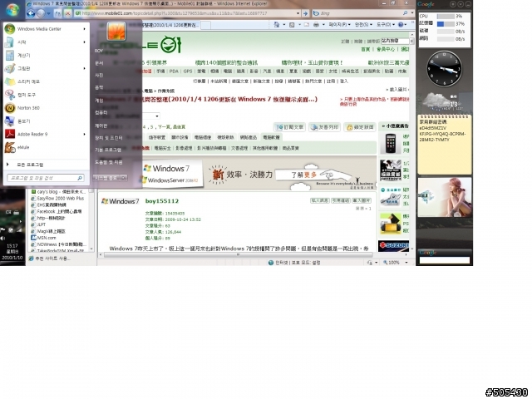Click the 友善列印 print-friendly button
This screenshot has height=399, width=532.
pyautogui.click(x=325, y=127)
